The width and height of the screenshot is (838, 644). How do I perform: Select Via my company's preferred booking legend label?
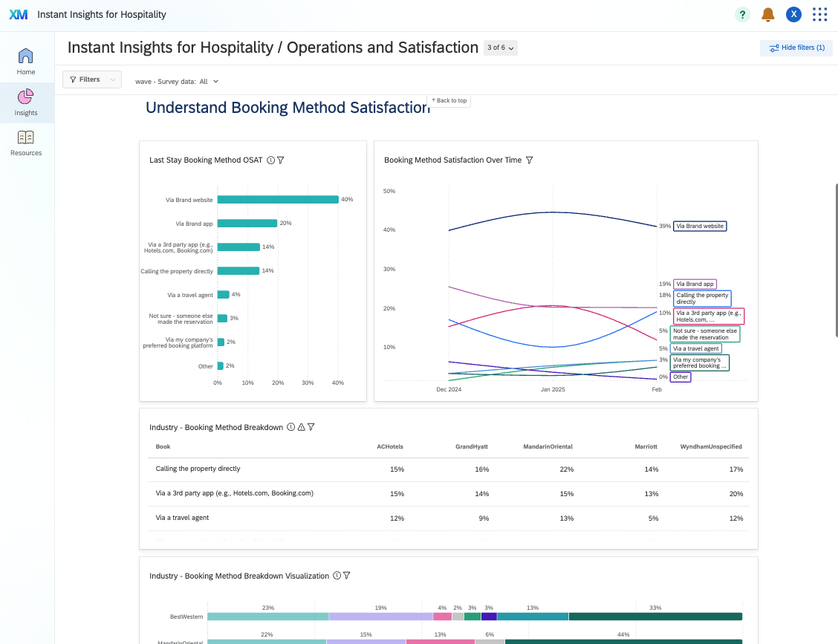point(700,363)
